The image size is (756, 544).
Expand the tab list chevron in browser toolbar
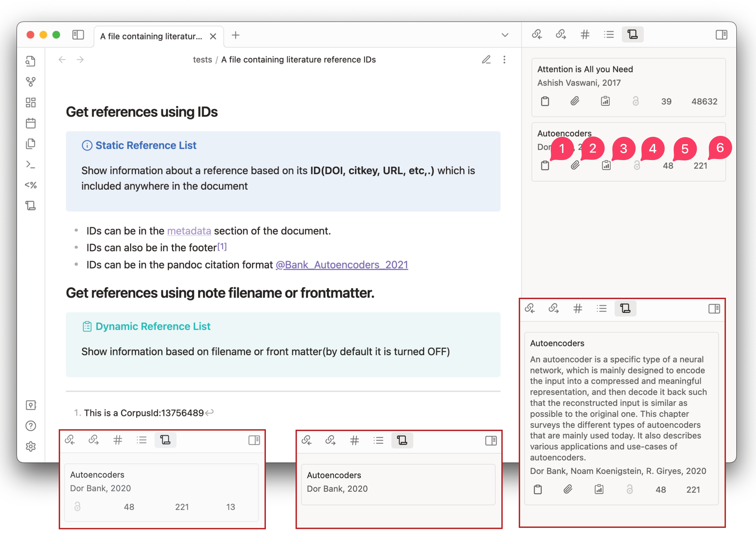pos(505,35)
